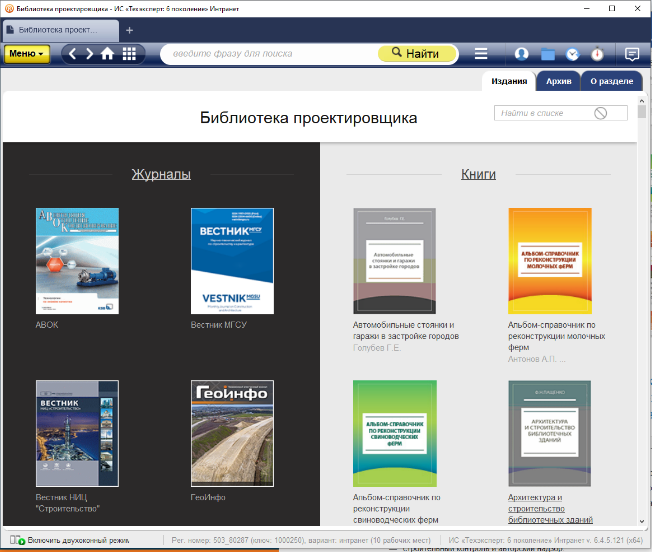
Task: Open the home page icon
Action: click(108, 54)
